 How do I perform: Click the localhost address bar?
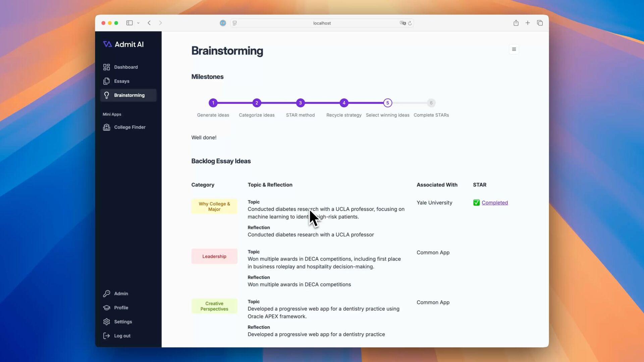[x=322, y=23]
